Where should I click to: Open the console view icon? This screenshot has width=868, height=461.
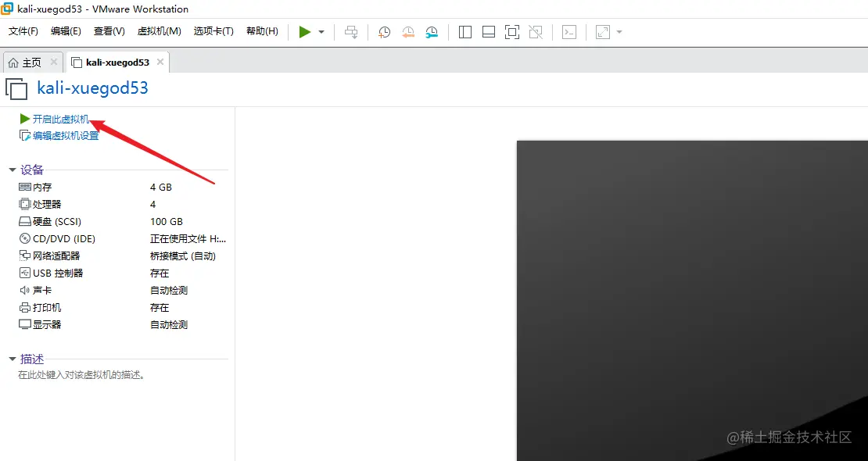(x=569, y=32)
